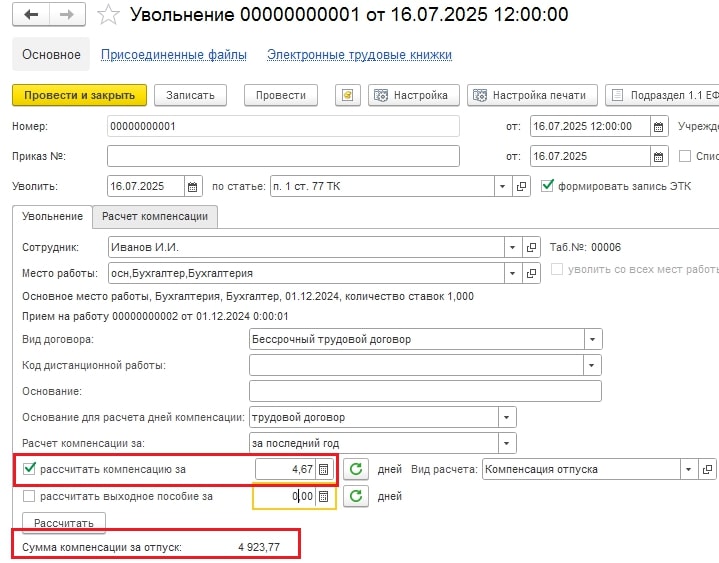The image size is (719, 563).
Task: Expand the Вид договора dropdown
Action: pyautogui.click(x=592, y=340)
